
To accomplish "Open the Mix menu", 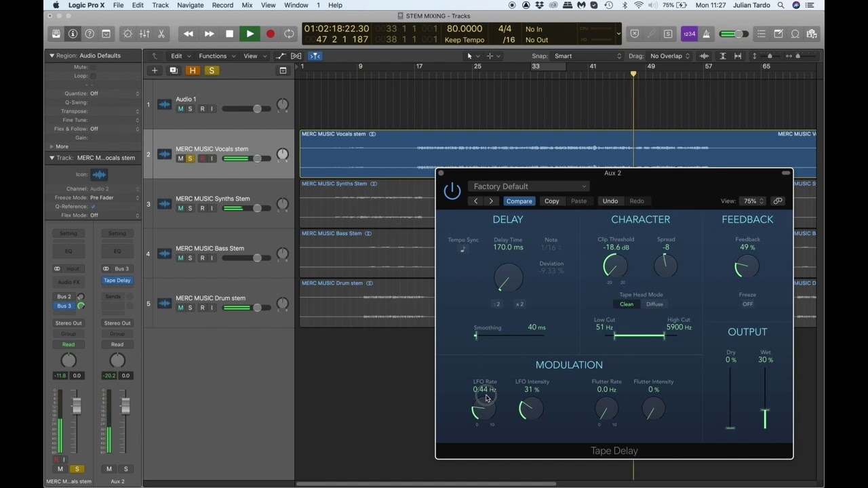I will (x=247, y=5).
